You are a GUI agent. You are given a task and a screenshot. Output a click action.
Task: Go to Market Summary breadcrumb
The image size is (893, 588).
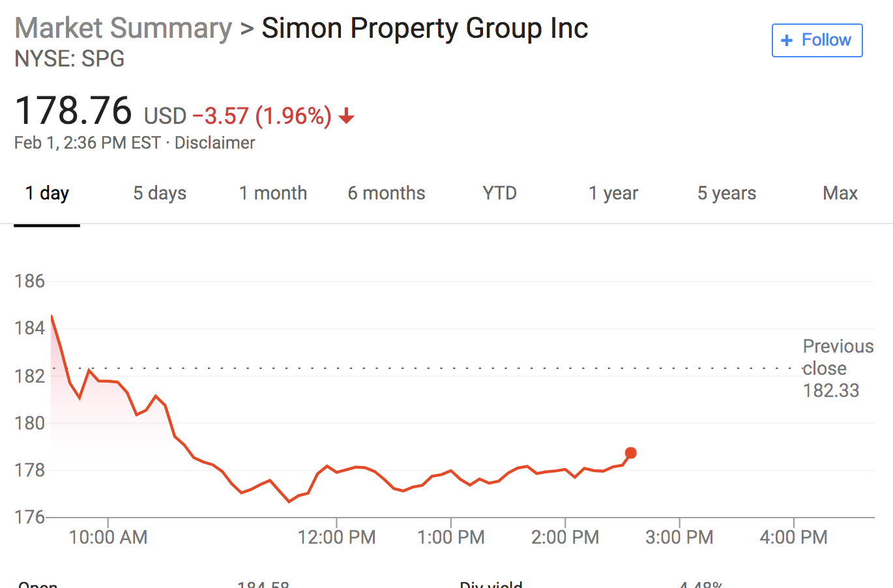pos(123,29)
